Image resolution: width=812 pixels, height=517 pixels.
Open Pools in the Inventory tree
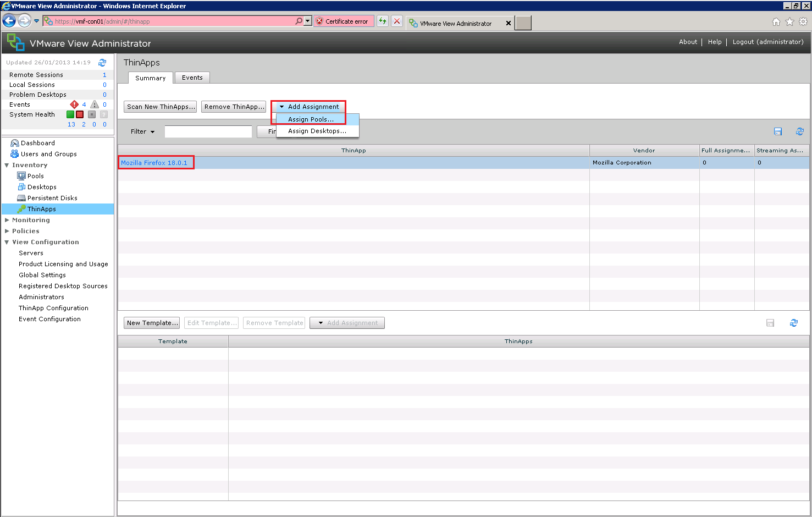(x=35, y=176)
